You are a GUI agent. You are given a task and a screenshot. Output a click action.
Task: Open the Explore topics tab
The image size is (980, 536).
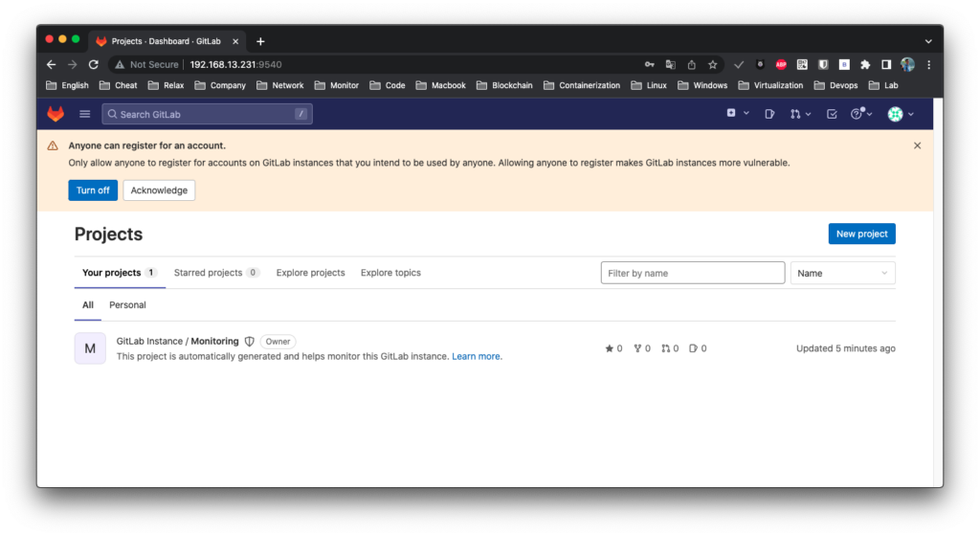pos(390,273)
